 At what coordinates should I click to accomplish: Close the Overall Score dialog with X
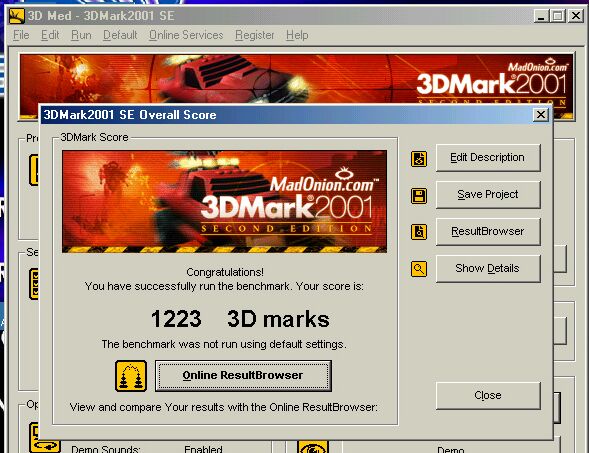point(541,115)
